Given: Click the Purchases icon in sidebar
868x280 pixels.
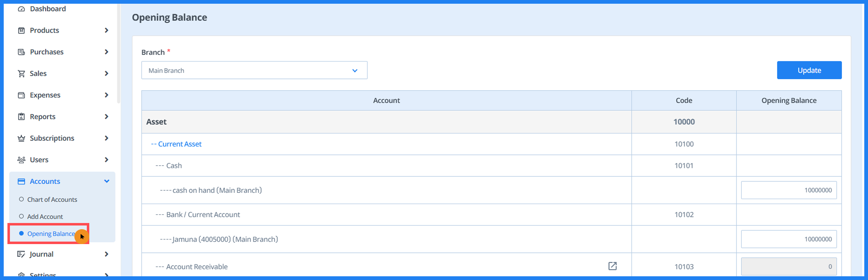Looking at the screenshot, I should pyautogui.click(x=21, y=52).
